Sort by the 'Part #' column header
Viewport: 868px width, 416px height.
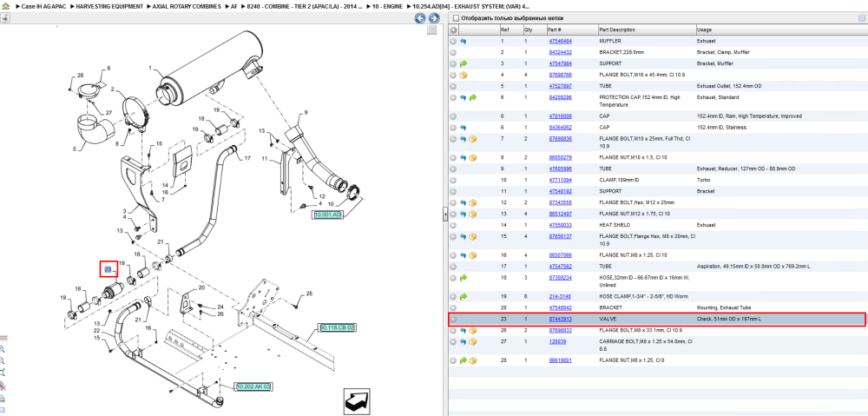pyautogui.click(x=555, y=30)
